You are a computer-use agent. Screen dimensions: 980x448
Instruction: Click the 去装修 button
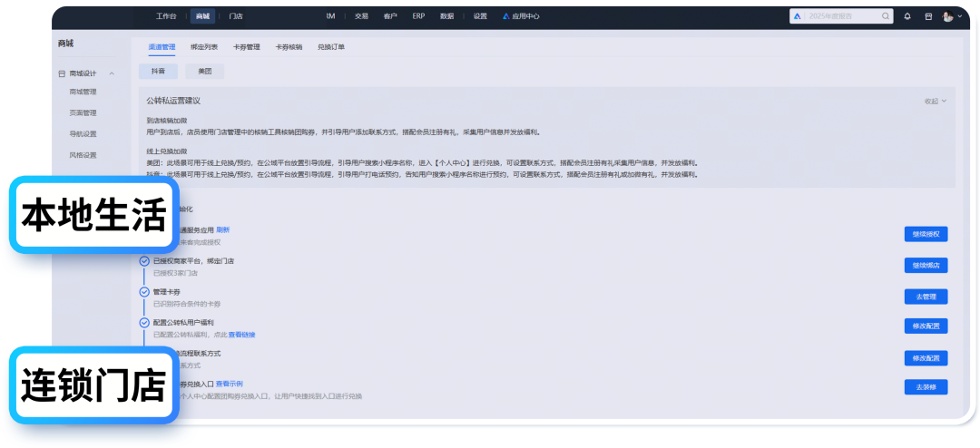coord(926,387)
